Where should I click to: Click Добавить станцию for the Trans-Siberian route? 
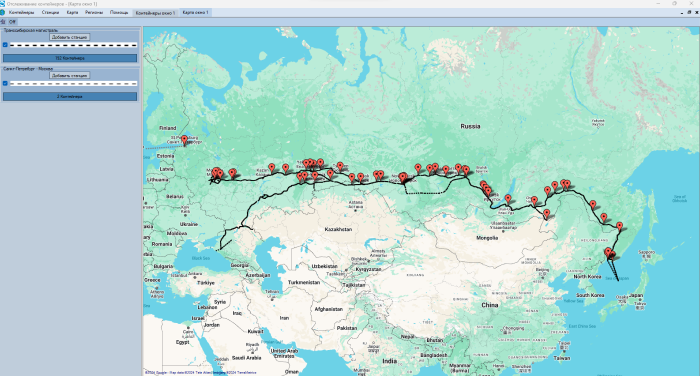pyautogui.click(x=70, y=37)
